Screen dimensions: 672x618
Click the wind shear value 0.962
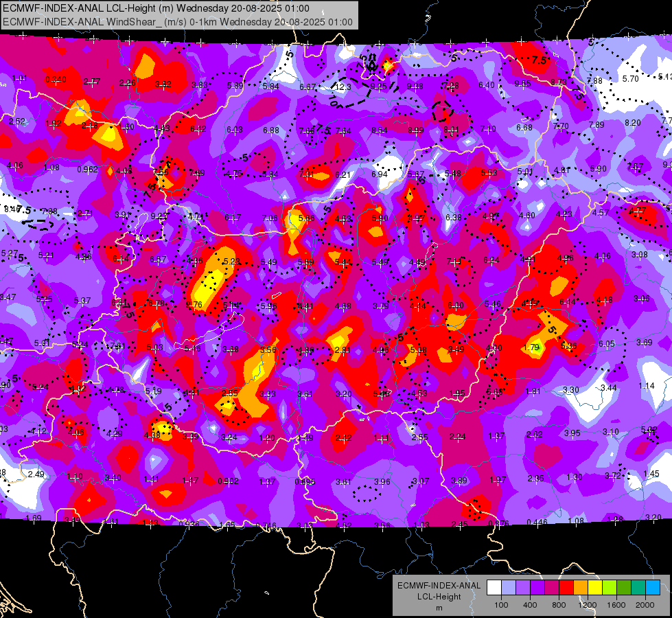click(x=87, y=170)
